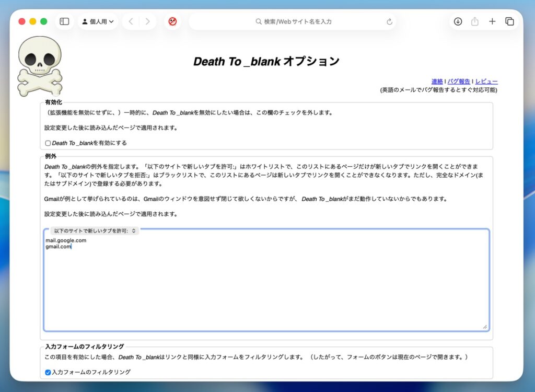Click the レビュー link
Screen dimensions: 535x392
point(486,82)
